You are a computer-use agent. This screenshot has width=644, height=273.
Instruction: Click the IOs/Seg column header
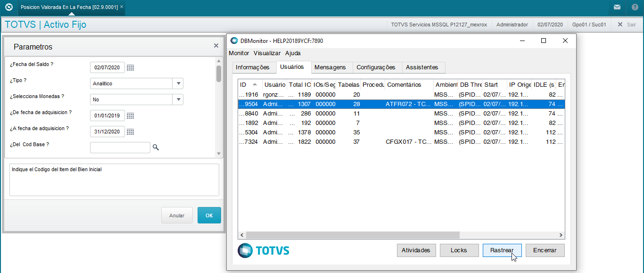click(x=324, y=85)
